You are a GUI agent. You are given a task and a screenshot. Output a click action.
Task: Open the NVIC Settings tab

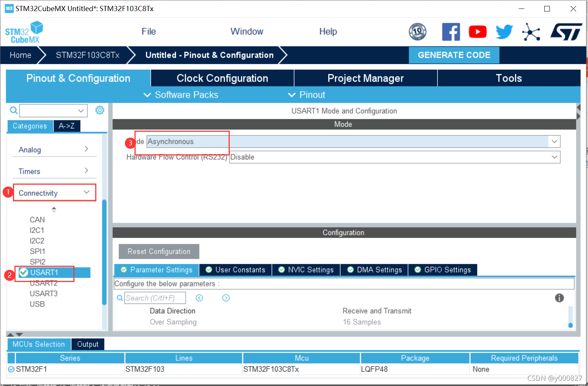tap(306, 270)
